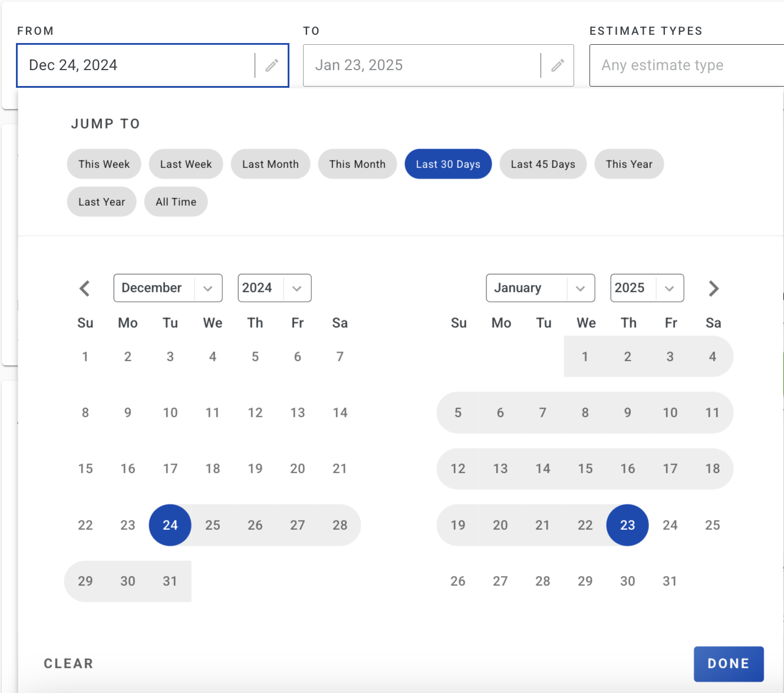784x693 pixels.
Task: Choose the Last 45 Days chip
Action: (543, 164)
